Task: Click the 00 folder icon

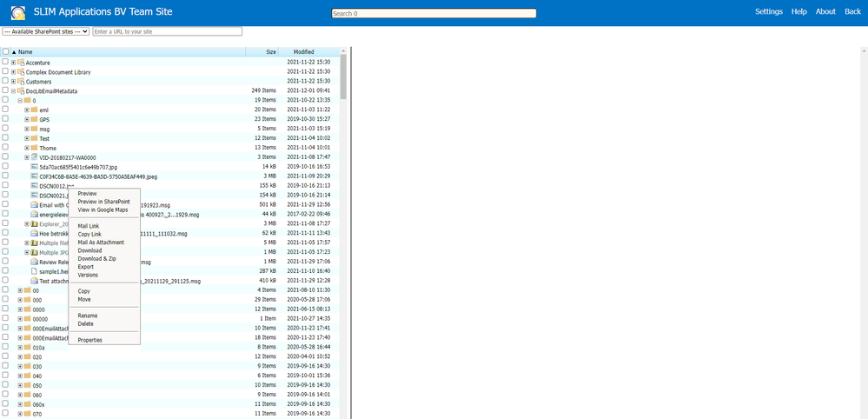Action: point(27,290)
